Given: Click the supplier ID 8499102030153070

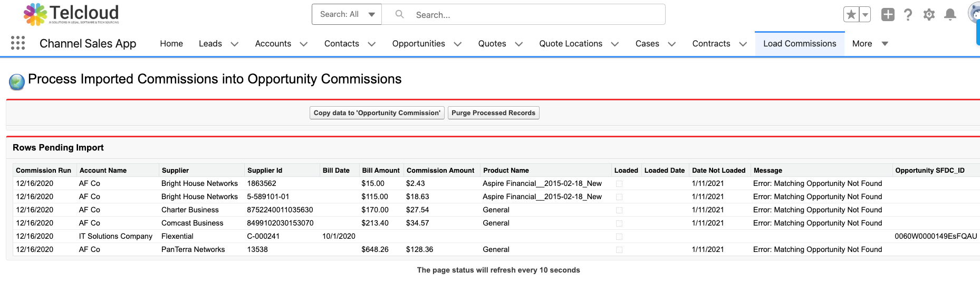Looking at the screenshot, I should pyautogui.click(x=280, y=223).
